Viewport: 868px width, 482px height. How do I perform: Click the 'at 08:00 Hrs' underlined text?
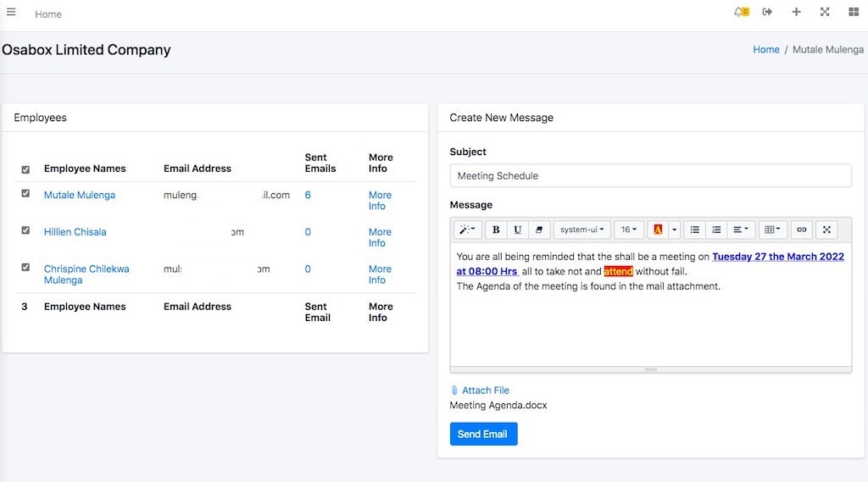point(487,271)
